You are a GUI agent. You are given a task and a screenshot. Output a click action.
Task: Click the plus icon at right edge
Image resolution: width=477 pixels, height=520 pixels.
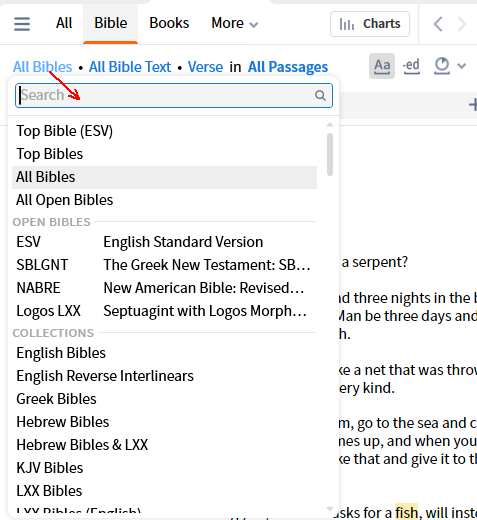point(473,105)
